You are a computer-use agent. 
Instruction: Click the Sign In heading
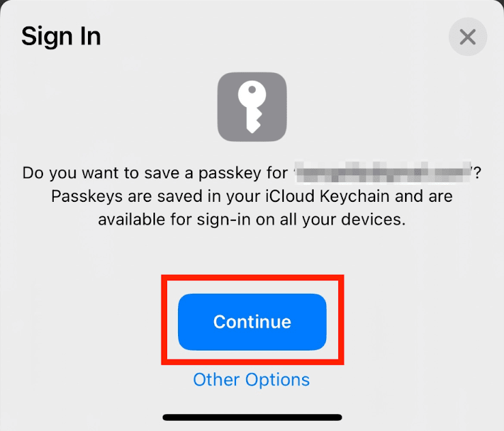[x=61, y=36]
